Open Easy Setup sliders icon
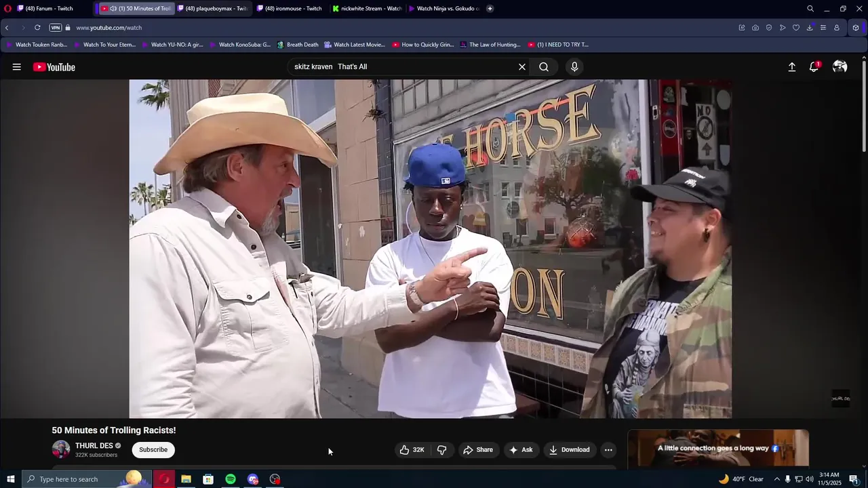The width and height of the screenshot is (868, 488). 823,28
